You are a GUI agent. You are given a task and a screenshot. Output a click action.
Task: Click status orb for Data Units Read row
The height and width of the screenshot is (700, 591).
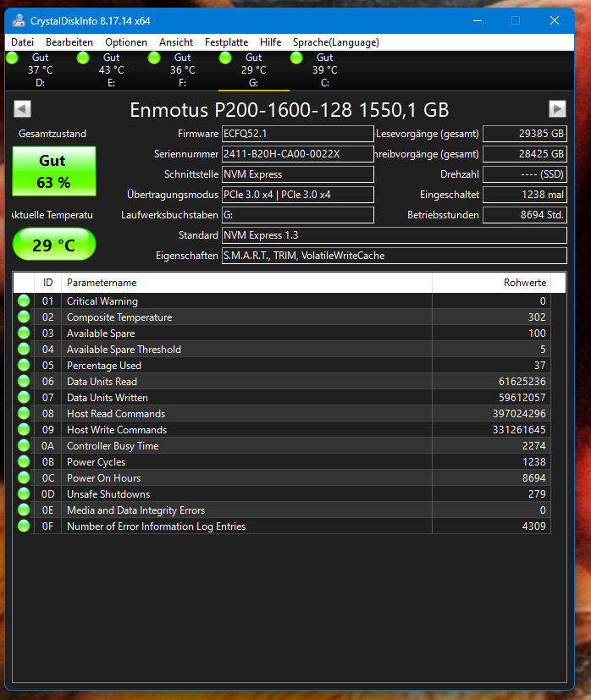point(24,381)
